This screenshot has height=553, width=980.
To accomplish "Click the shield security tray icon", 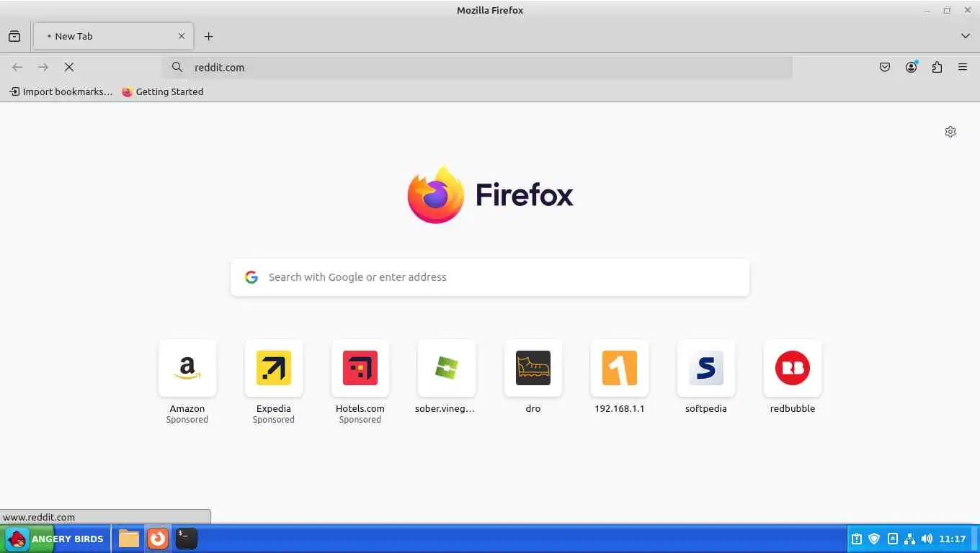I will pyautogui.click(x=874, y=539).
